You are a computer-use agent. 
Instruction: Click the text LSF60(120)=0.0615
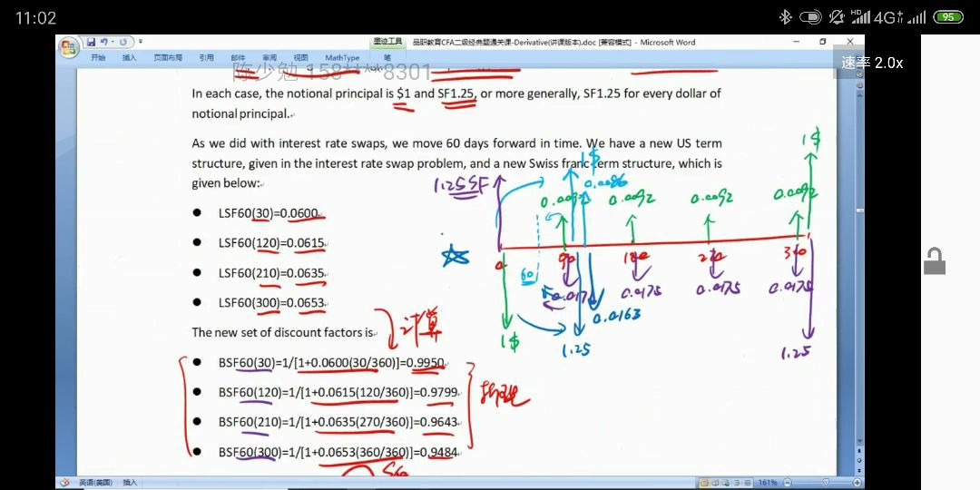coord(271,242)
